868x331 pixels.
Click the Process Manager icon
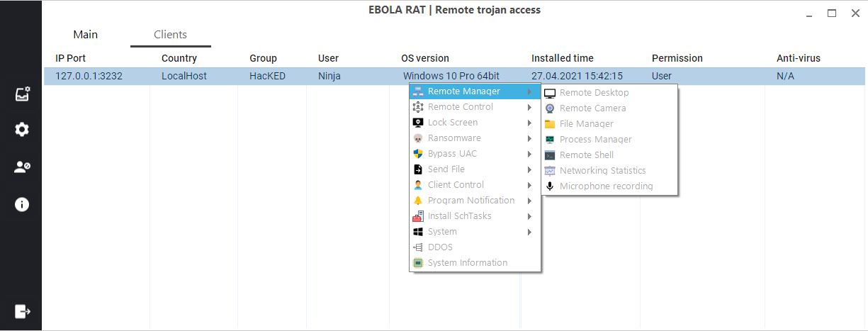550,140
